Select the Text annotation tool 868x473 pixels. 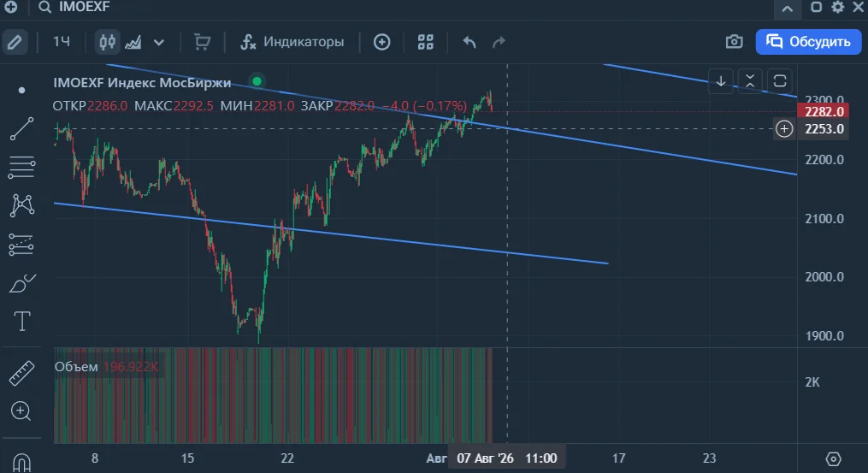[22, 322]
